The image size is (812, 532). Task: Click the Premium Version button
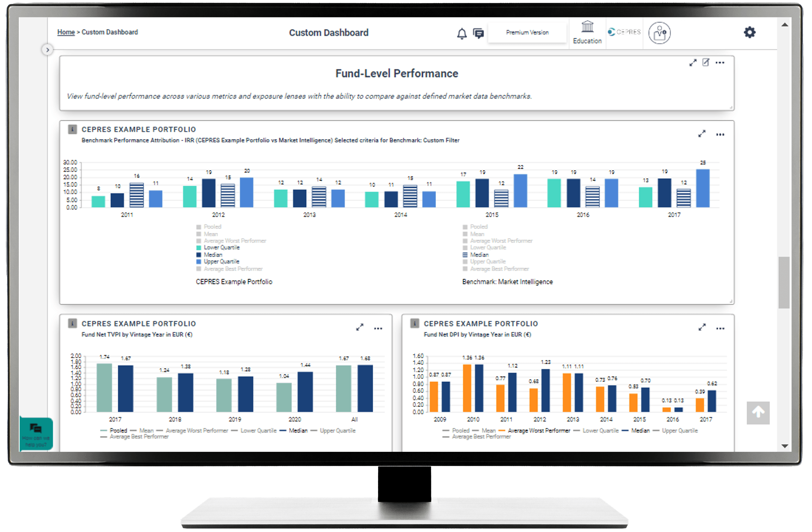pyautogui.click(x=527, y=33)
